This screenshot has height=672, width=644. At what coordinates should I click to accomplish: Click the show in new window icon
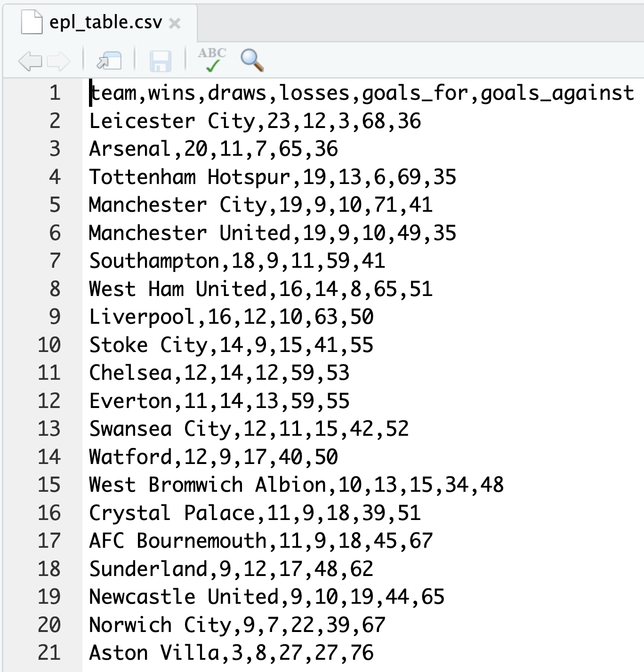[x=109, y=61]
